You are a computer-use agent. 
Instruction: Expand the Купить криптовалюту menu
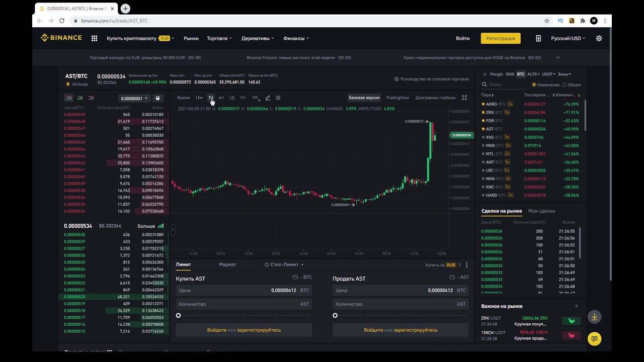coord(140,38)
